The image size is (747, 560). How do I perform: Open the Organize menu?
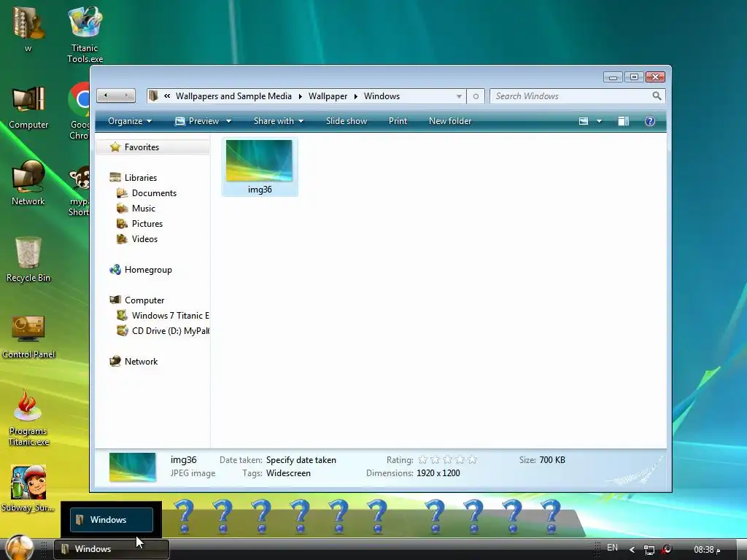130,121
